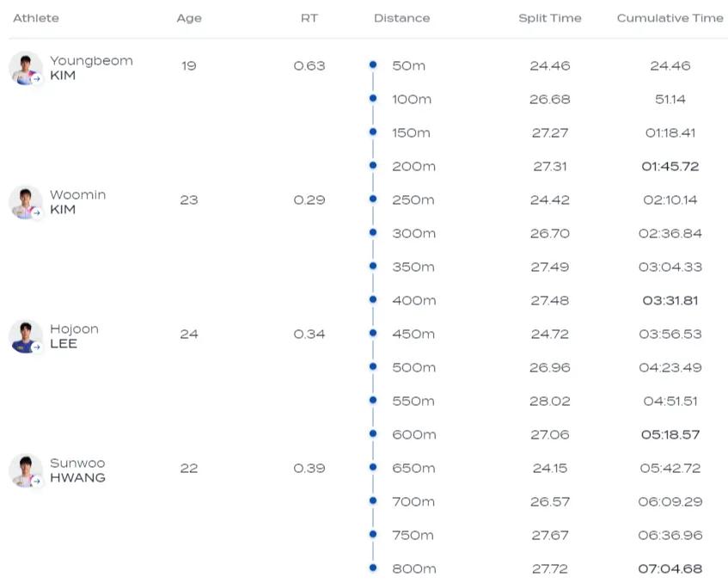Click the 600m timeline dot
This screenshot has height=583, width=728.
click(x=373, y=433)
